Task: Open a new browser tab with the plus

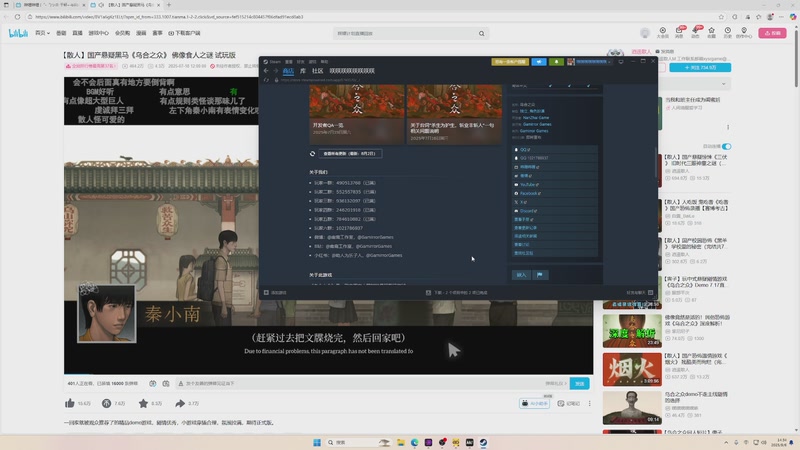Action: [169, 5]
